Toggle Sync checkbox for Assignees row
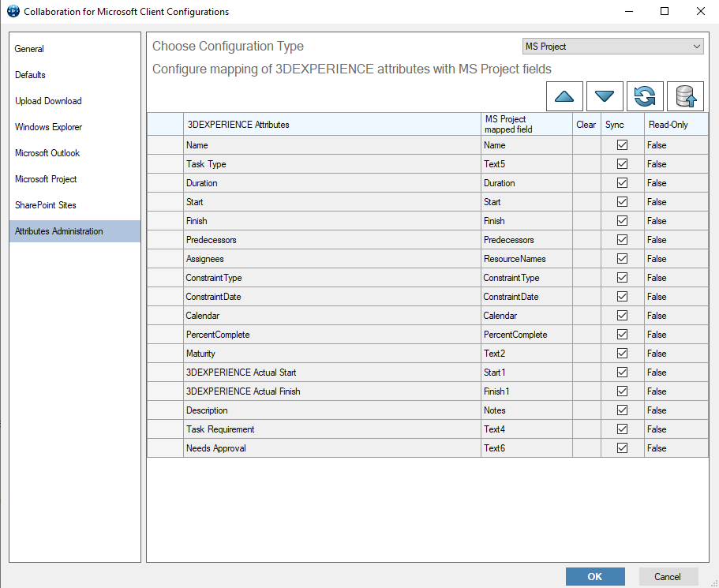This screenshot has width=719, height=588. (x=622, y=259)
